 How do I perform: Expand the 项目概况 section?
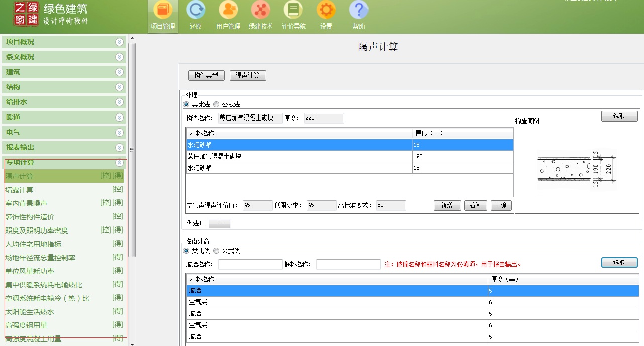[119, 42]
